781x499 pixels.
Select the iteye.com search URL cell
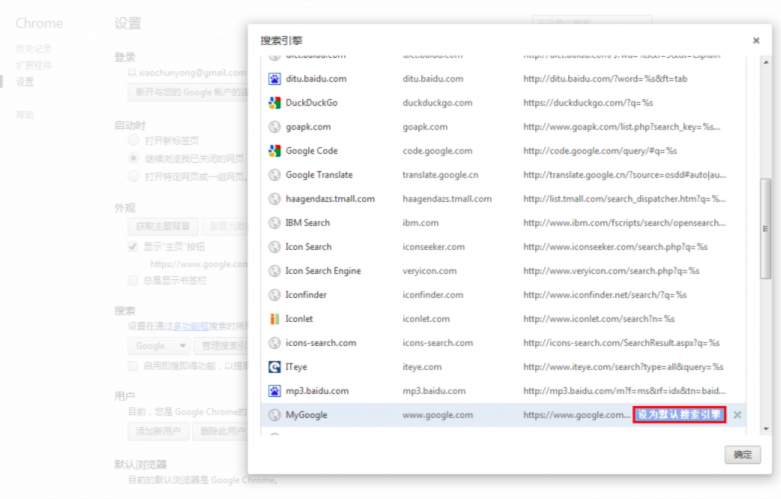tap(623, 367)
